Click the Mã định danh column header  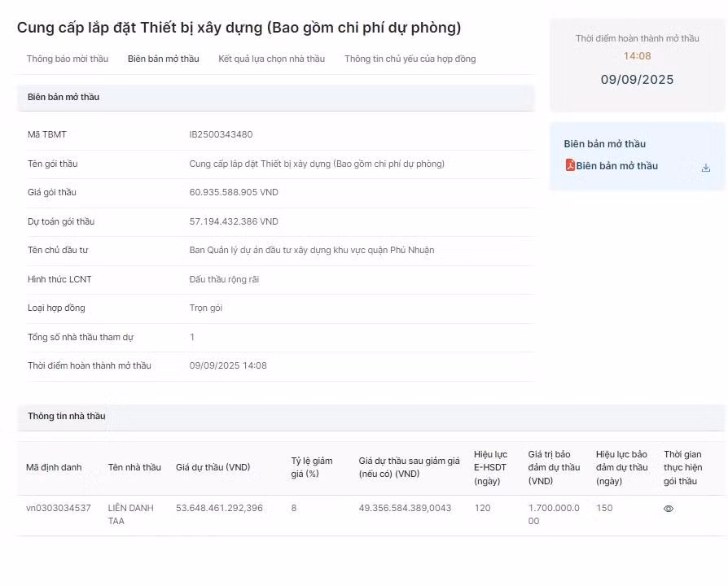click(54, 467)
